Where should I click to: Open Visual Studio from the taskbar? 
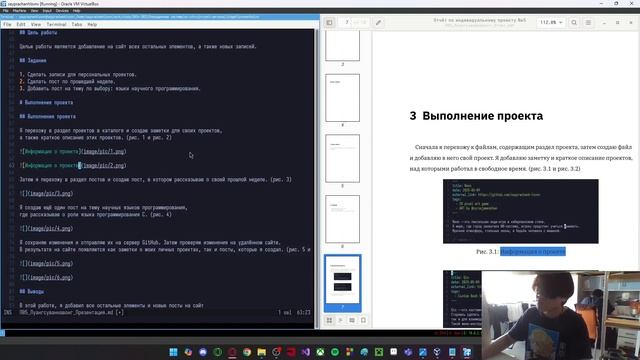coord(306,352)
